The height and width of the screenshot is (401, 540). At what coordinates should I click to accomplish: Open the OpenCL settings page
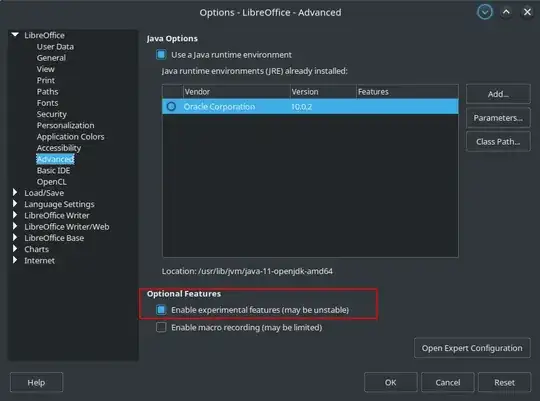(52, 182)
